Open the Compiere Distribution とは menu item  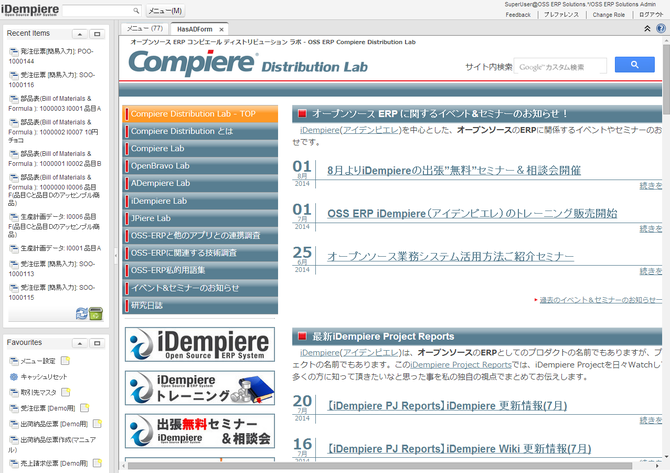point(200,131)
